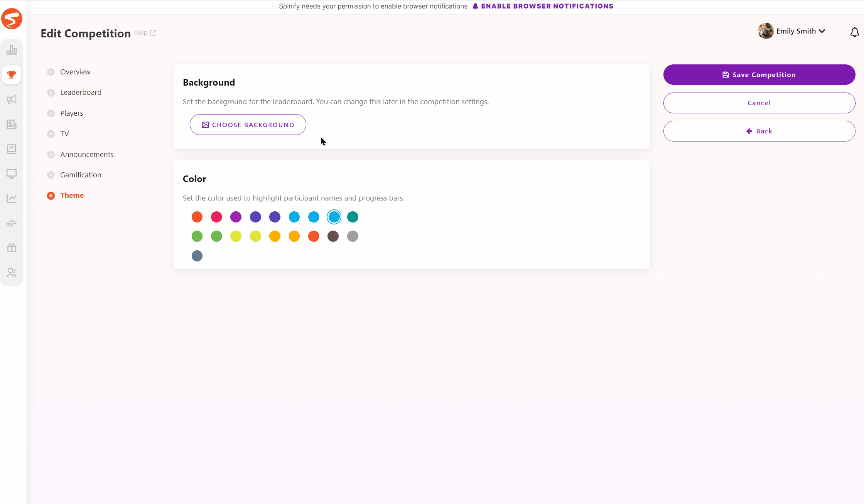Click the Cancel button to discard changes
864x504 pixels.
coord(759,103)
